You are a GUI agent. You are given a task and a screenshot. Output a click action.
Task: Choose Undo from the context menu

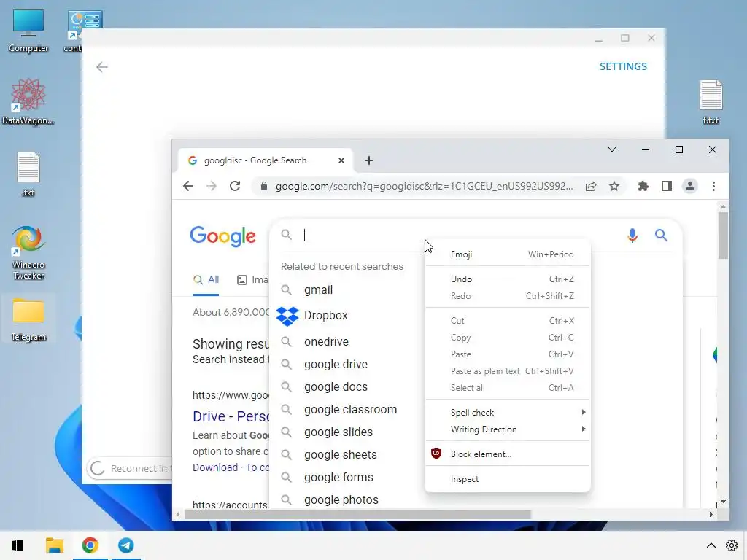pyautogui.click(x=508, y=279)
